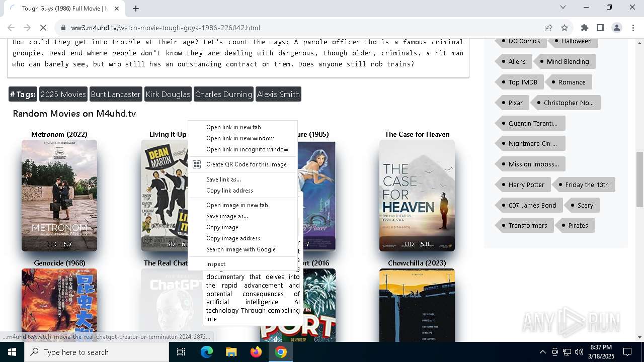Viewport: 644px width, 362px height.
Task: Open a new browser tab
Action: tap(136, 8)
